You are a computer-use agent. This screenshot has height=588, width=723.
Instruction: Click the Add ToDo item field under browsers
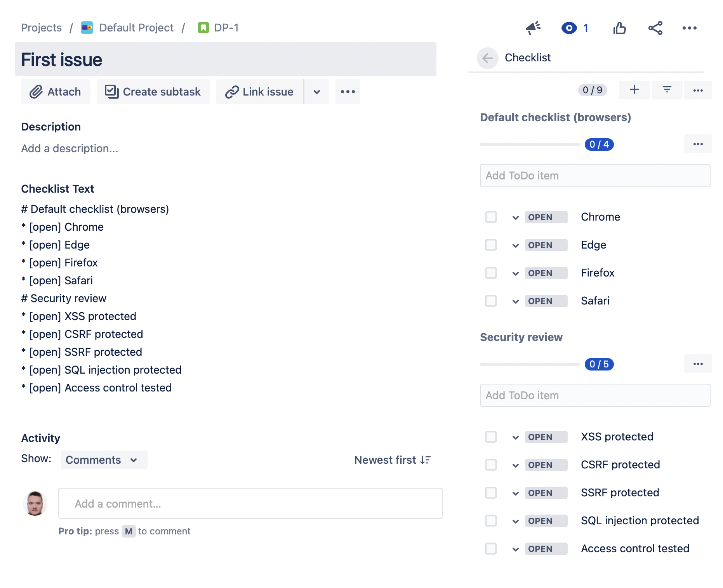coord(595,176)
